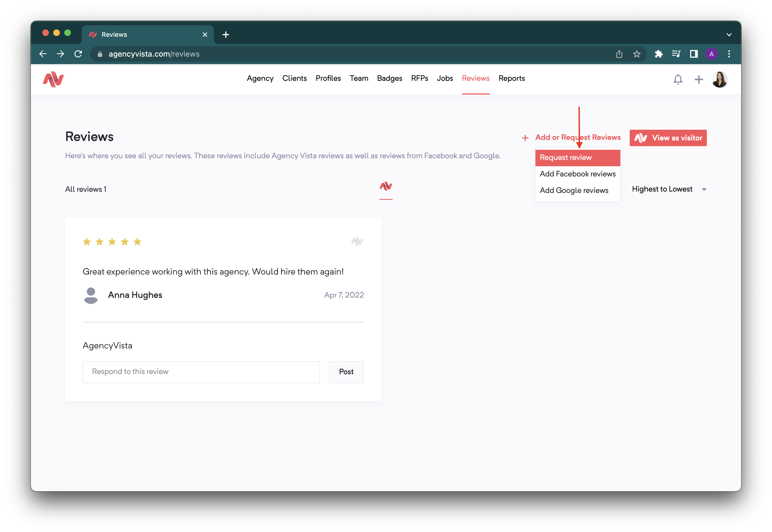
Task: Open Chrome three-dot menu
Action: (x=729, y=54)
